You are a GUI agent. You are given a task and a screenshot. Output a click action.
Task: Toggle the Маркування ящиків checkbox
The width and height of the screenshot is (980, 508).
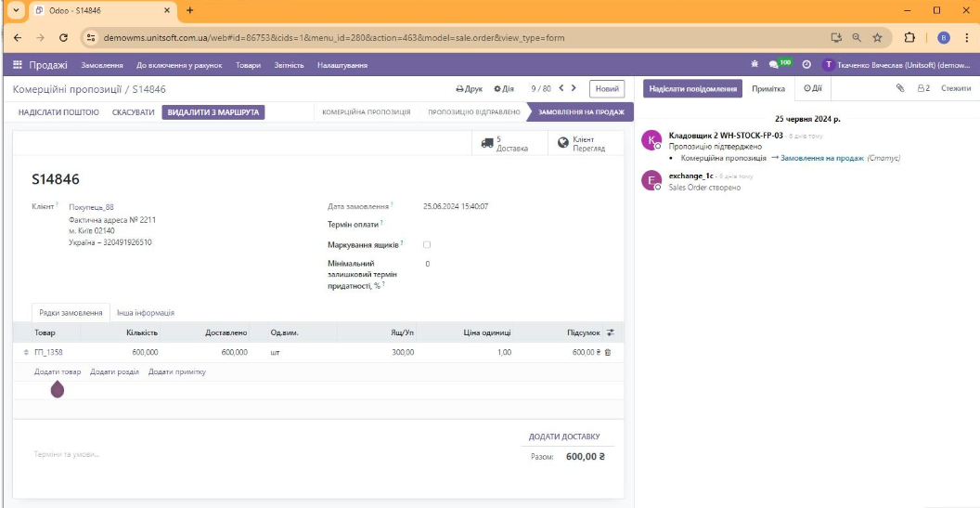tap(427, 244)
